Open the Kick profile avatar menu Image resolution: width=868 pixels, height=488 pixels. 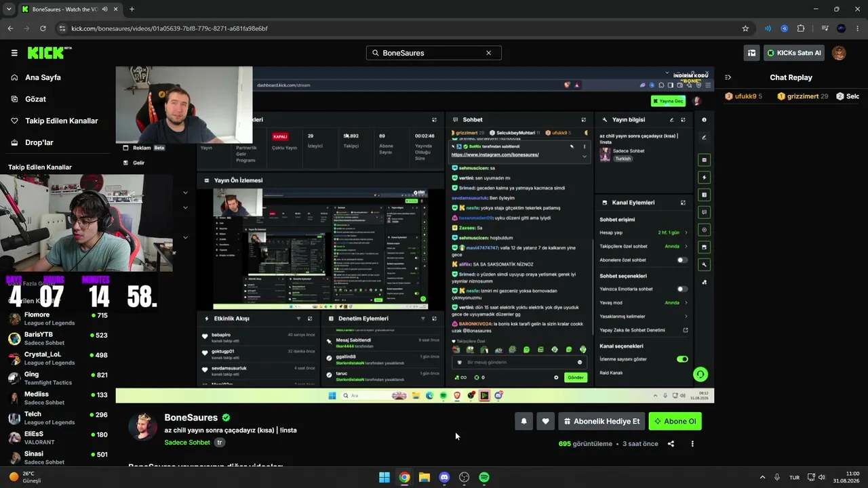point(839,53)
